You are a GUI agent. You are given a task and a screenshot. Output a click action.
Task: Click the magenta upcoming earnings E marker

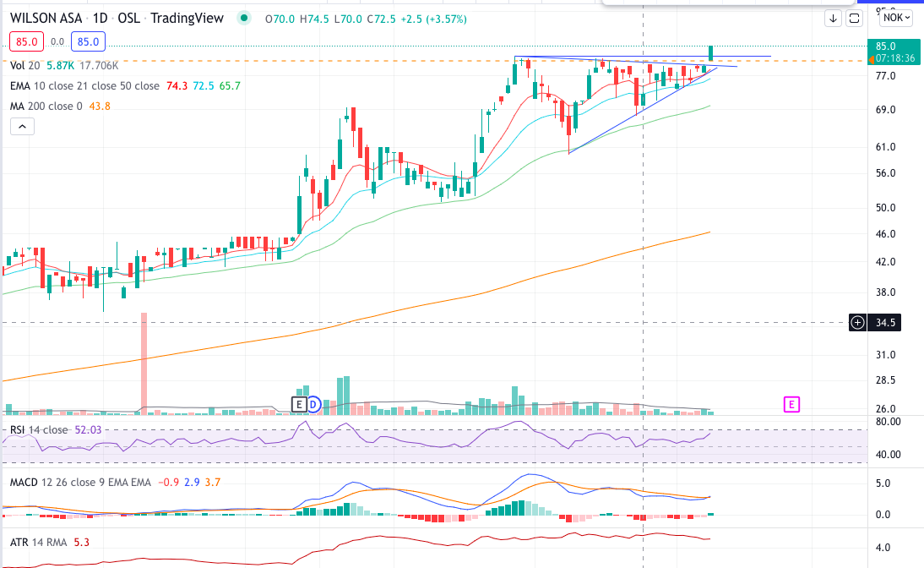(x=791, y=404)
